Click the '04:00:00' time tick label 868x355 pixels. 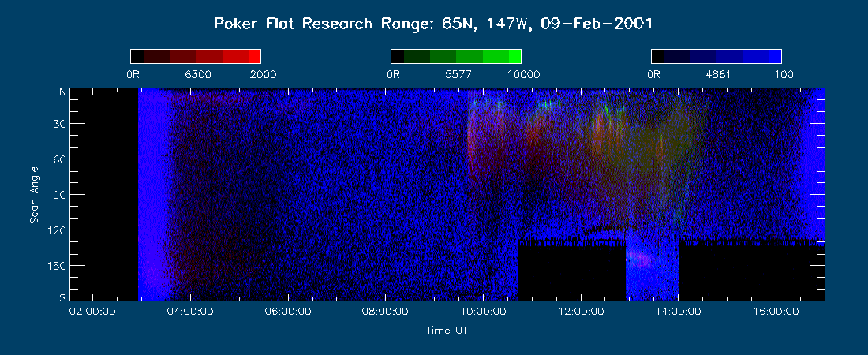pyautogui.click(x=189, y=312)
